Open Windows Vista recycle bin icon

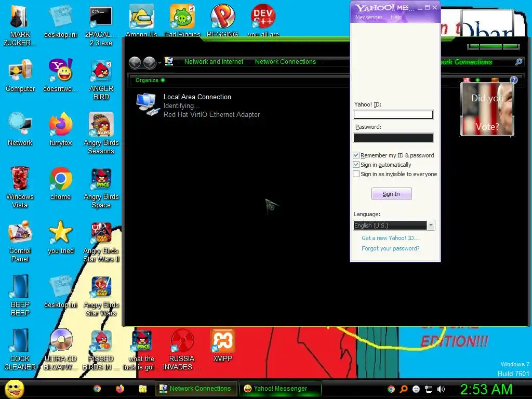click(x=20, y=187)
